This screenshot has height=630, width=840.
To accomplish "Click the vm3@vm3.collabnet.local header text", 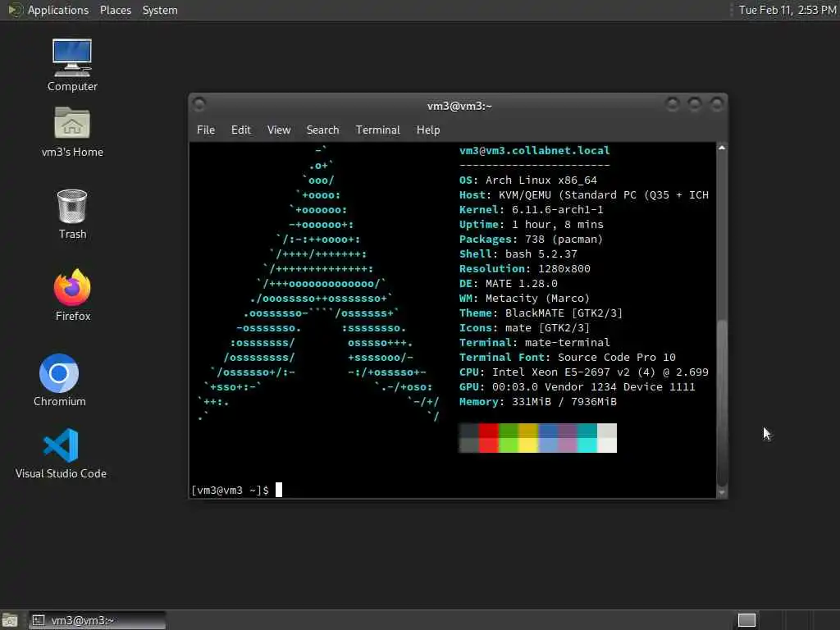I will point(535,151).
